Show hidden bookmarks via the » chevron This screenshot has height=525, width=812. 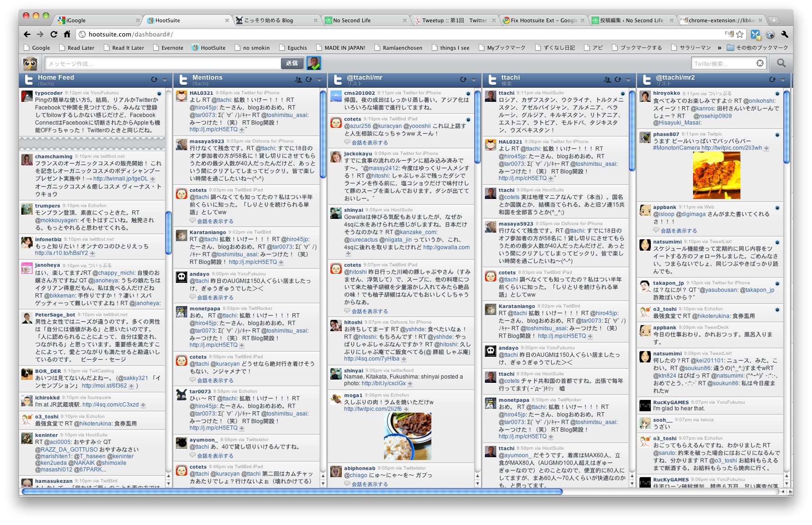pos(719,48)
